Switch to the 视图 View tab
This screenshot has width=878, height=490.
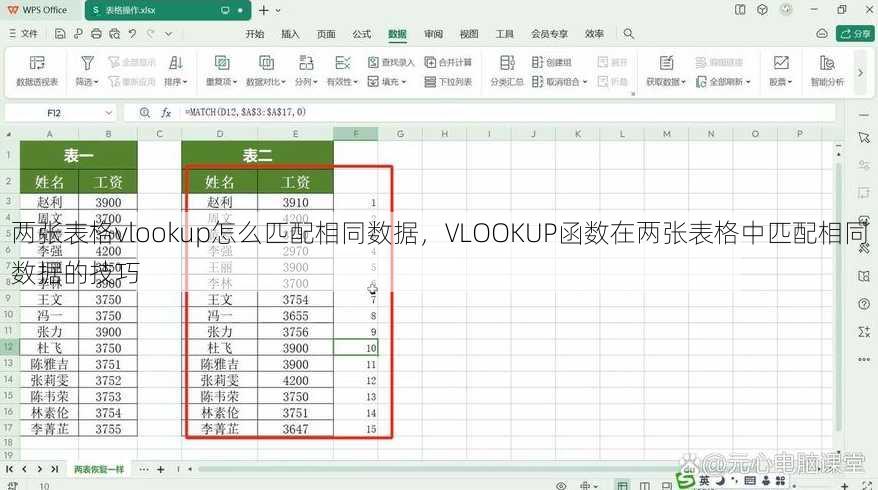[469, 34]
